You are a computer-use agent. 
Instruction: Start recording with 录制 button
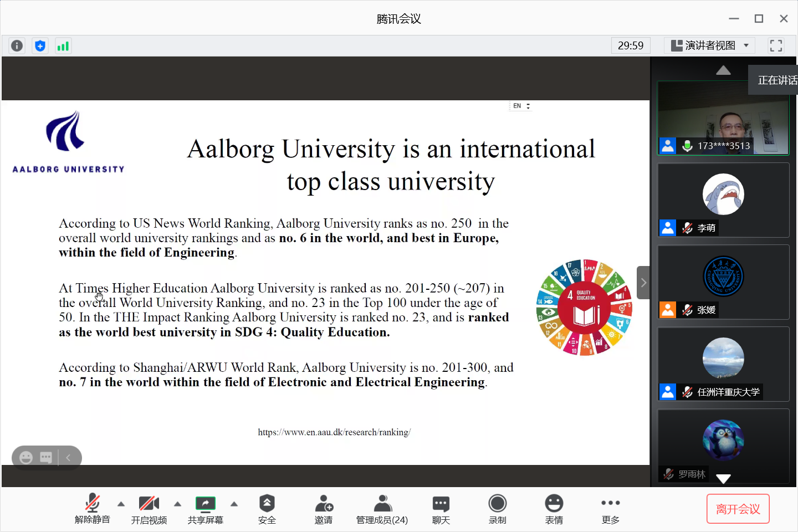click(497, 509)
